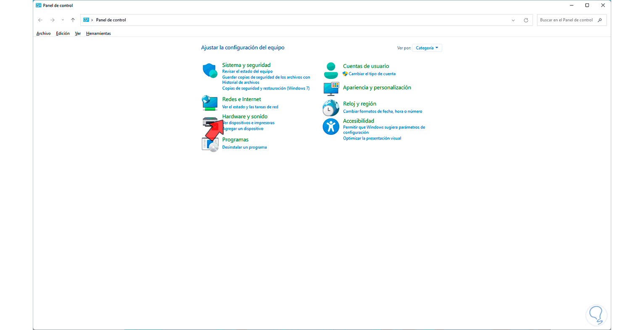Click the Accesibilidad round blue icon
The width and height of the screenshot is (644, 330).
(x=331, y=126)
